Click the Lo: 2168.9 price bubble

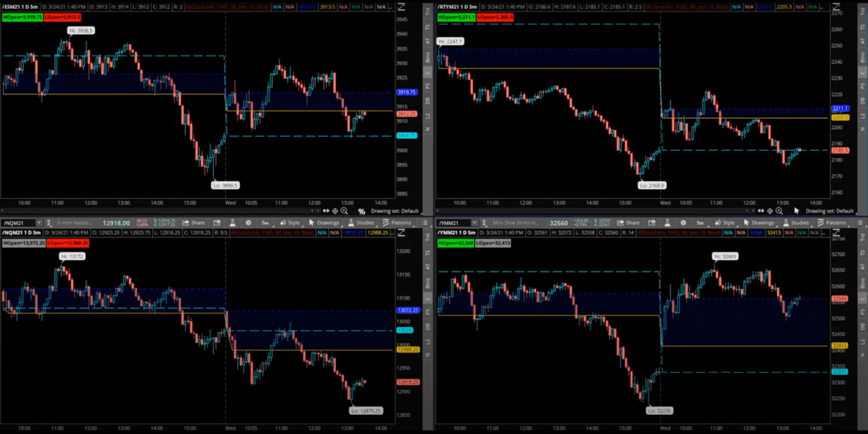(652, 185)
